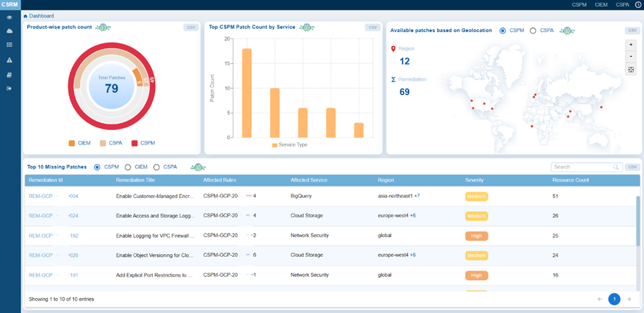The height and width of the screenshot is (313, 644).
Task: Select CIEM radio in Top 10 Missing Patches
Action: pos(128,166)
